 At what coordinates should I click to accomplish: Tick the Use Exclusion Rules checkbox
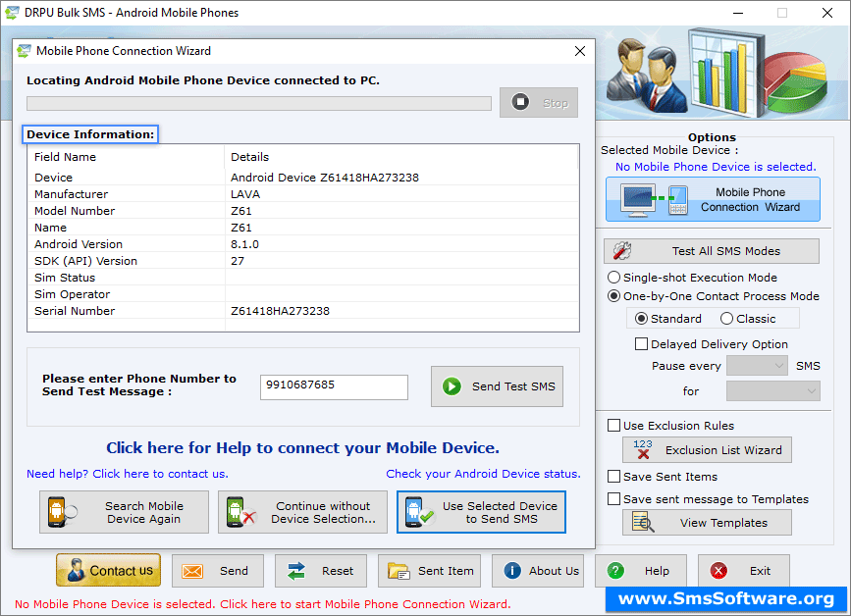tap(613, 426)
